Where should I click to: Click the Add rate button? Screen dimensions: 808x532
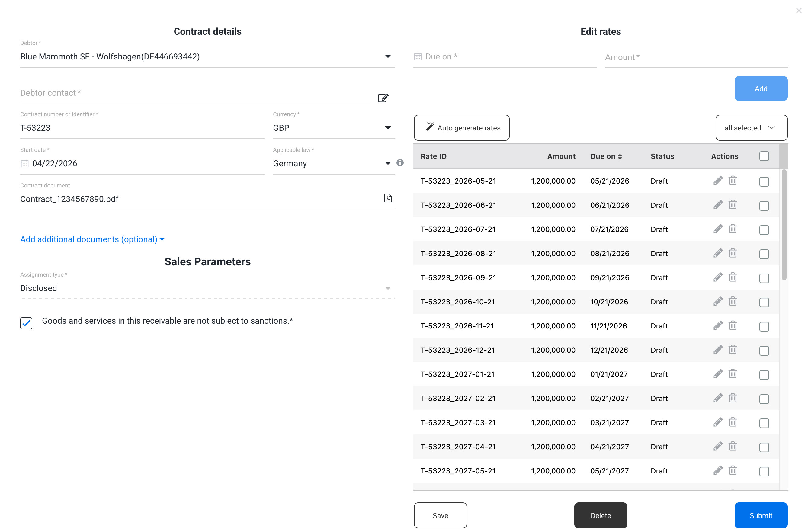tap(761, 88)
